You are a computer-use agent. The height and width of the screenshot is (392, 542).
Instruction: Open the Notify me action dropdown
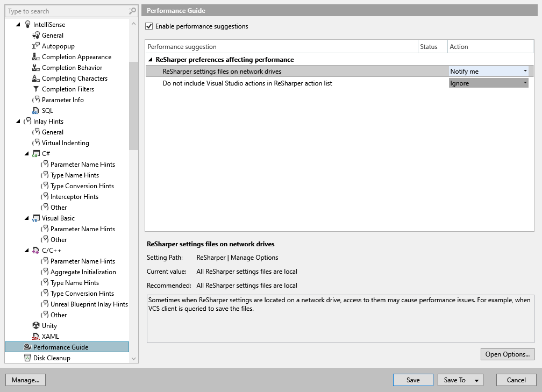pyautogui.click(x=489, y=71)
